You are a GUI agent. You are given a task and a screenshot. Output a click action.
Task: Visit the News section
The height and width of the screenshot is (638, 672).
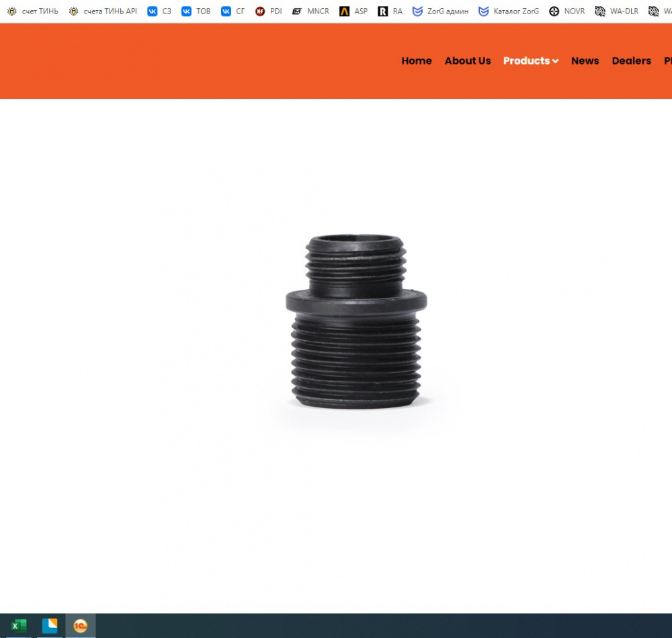click(x=585, y=61)
